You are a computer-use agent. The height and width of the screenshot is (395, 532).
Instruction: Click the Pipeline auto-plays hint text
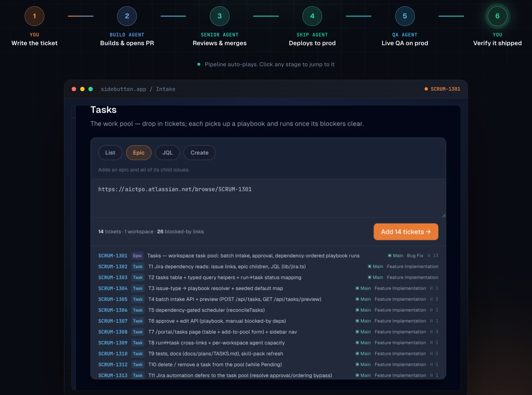click(270, 64)
